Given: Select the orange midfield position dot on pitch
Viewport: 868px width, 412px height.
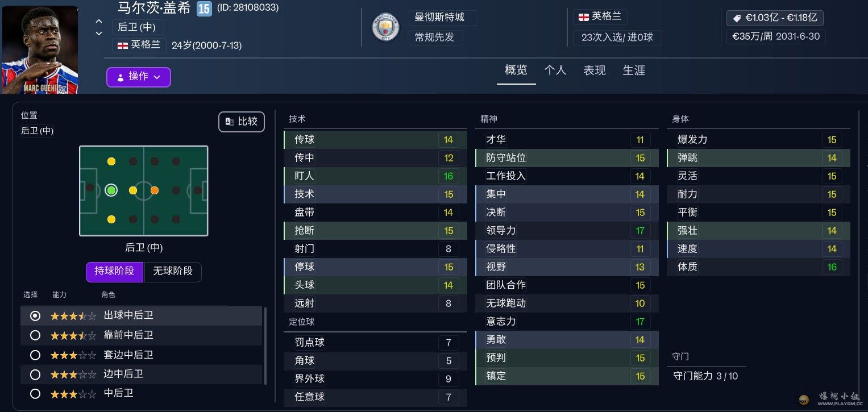Looking at the screenshot, I should tap(155, 190).
